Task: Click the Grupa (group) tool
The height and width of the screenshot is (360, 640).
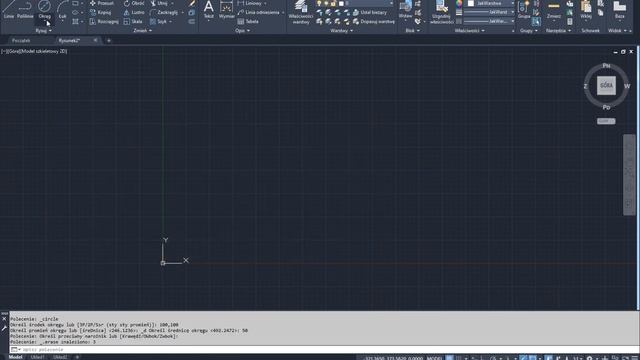Action: pyautogui.click(x=524, y=10)
